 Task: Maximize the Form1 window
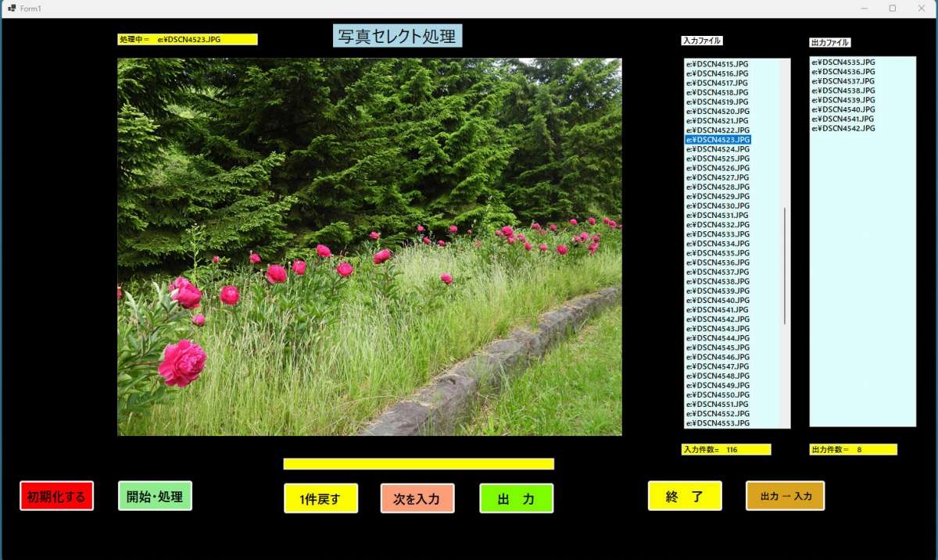pyautogui.click(x=892, y=8)
